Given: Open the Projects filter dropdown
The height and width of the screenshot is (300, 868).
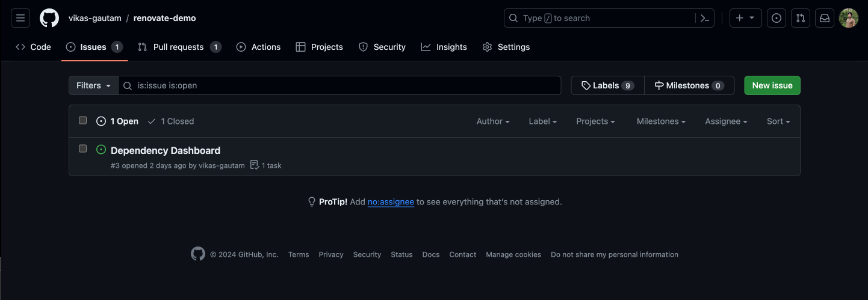Looking at the screenshot, I should coord(596,121).
